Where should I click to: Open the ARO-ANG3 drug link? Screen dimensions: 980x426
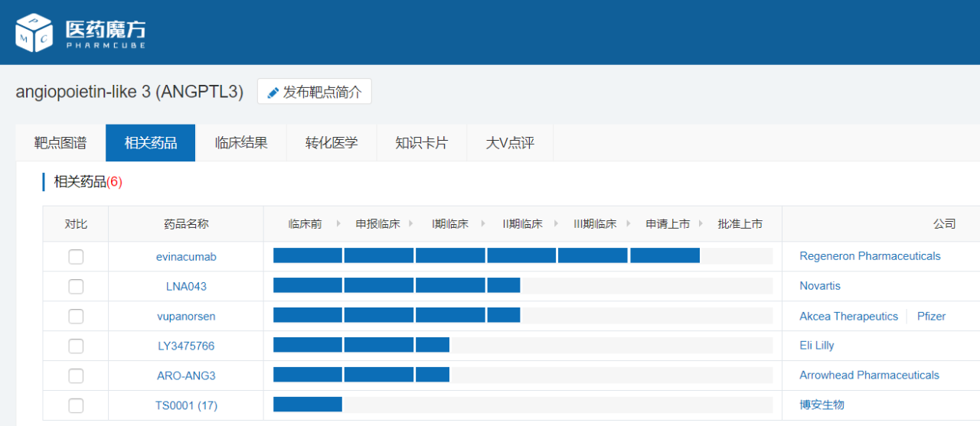tap(186, 376)
